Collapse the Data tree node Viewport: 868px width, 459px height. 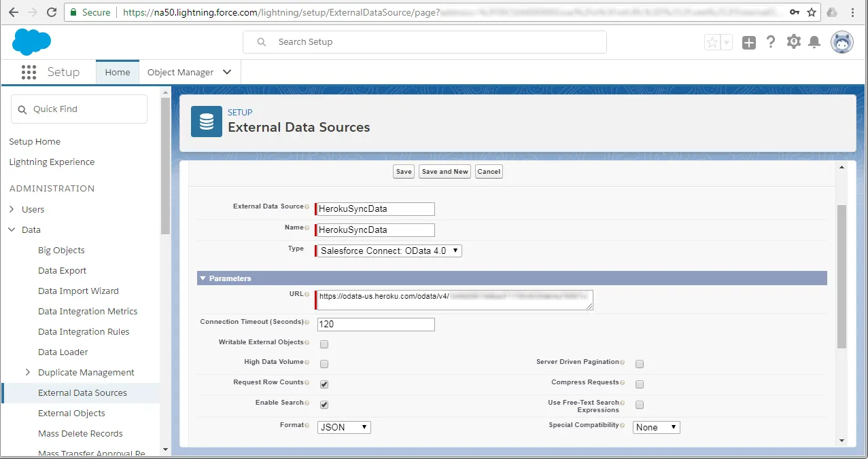12,229
